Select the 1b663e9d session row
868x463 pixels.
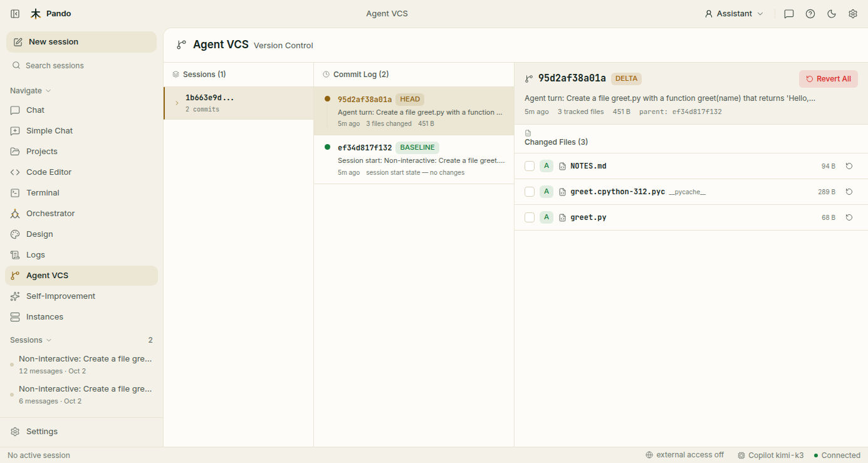pyautogui.click(x=239, y=103)
